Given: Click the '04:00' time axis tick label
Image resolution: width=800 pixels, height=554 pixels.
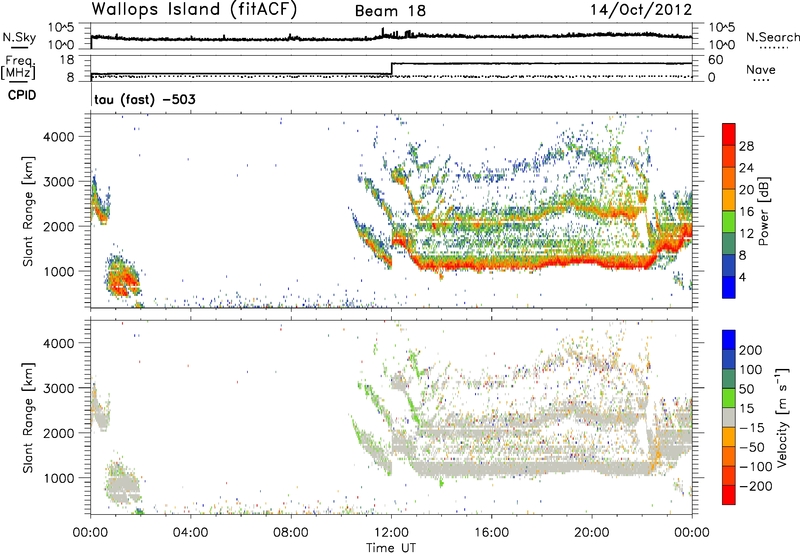Looking at the screenshot, I should tap(190, 533).
